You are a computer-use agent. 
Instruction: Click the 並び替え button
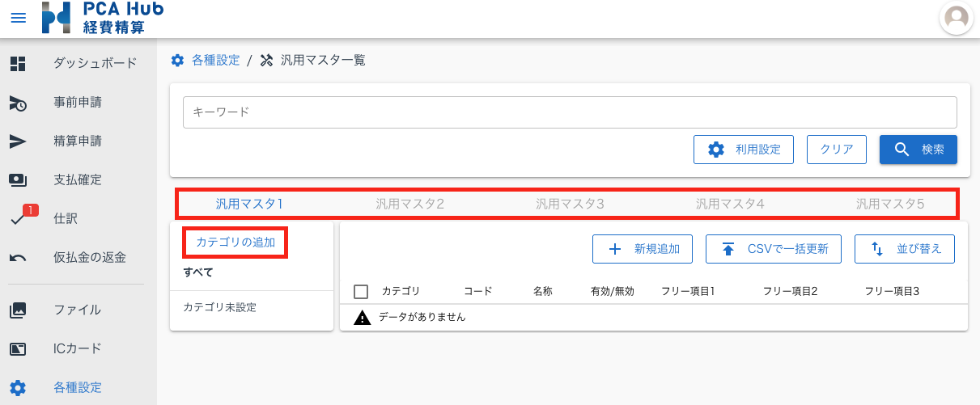905,249
